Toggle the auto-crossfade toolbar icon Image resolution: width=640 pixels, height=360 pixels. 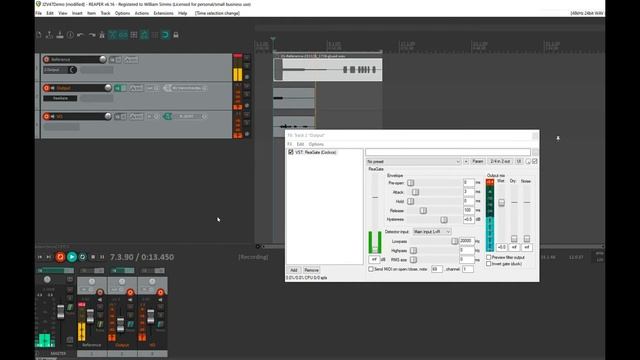coord(112,35)
